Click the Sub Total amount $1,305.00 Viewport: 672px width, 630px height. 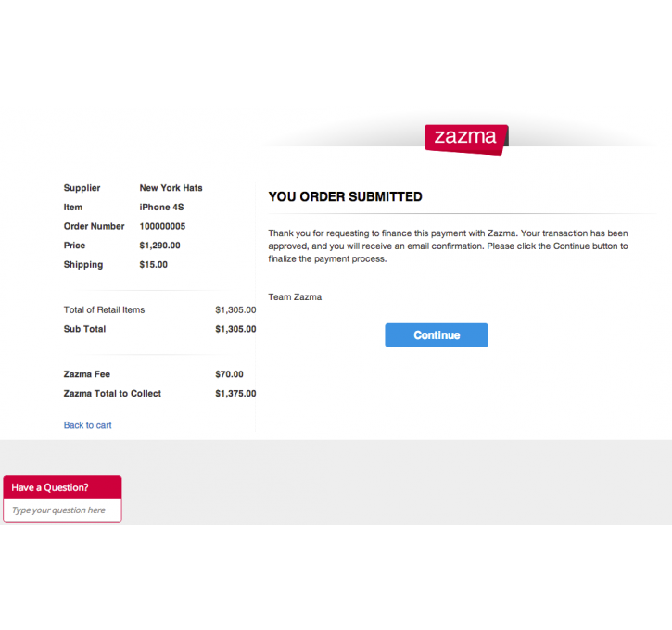[x=235, y=329]
